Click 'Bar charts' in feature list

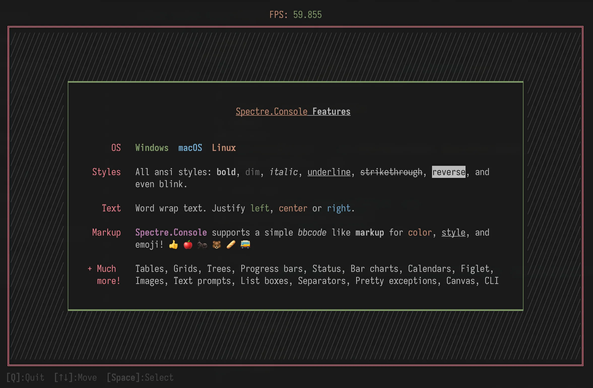[374, 268]
